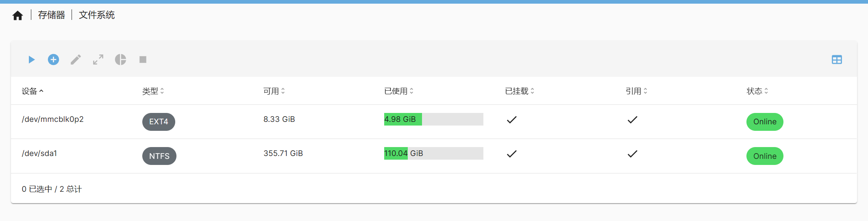
Task: Sort table by 类型 column
Action: (x=153, y=91)
